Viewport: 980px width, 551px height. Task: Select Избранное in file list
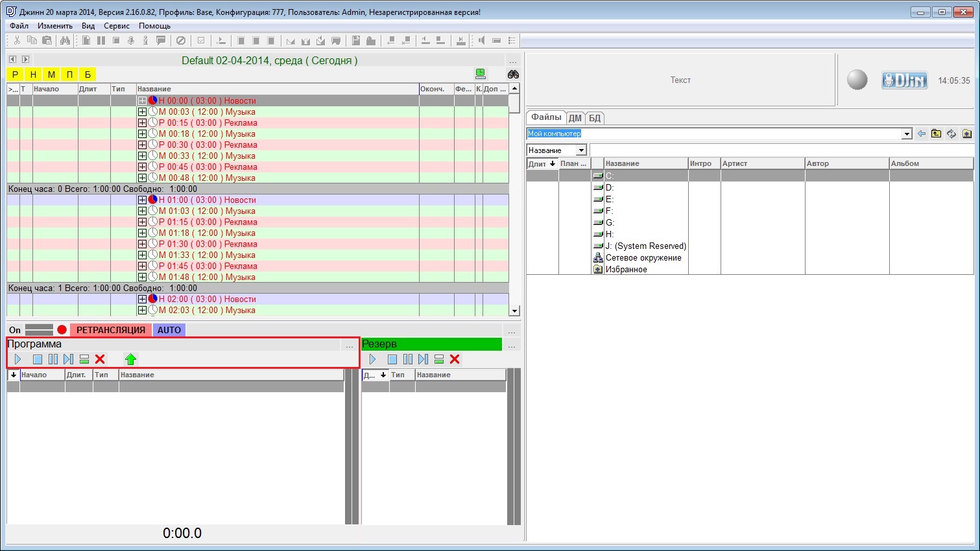click(x=626, y=269)
